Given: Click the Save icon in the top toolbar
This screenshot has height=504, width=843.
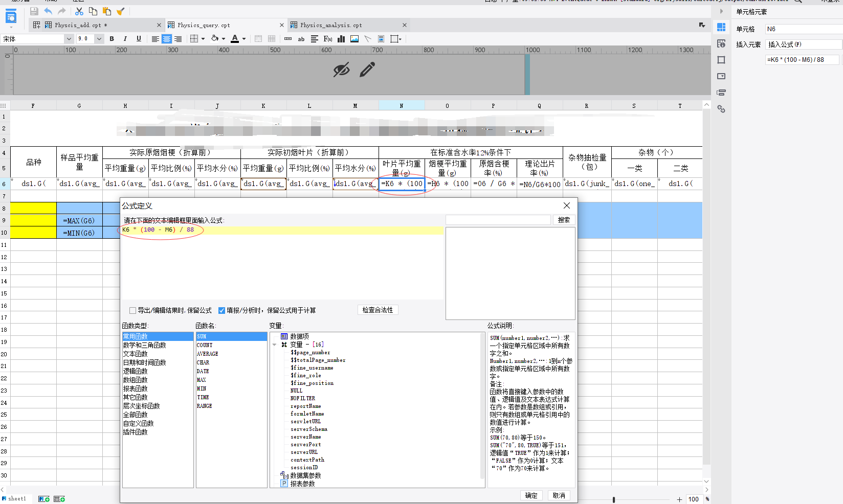Looking at the screenshot, I should [34, 11].
